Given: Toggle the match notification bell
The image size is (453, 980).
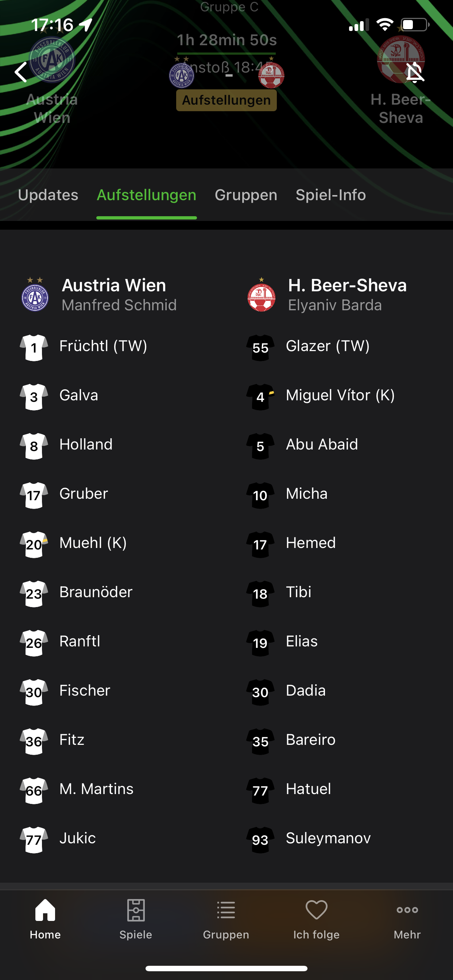Looking at the screenshot, I should 415,72.
